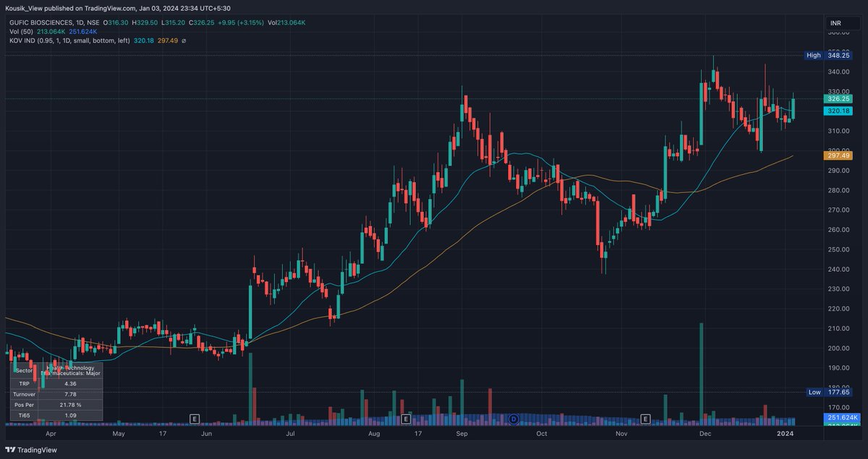Click the Apr label on time axis
The height and width of the screenshot is (459, 868).
point(51,435)
